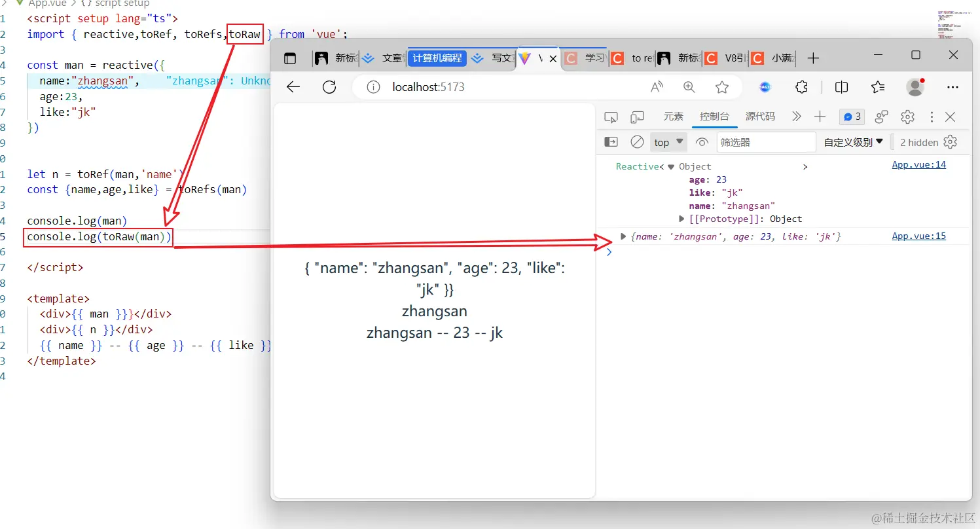Viewport: 980px width, 529px height.
Task: Toggle device emulation in DevTools
Action: point(637,117)
